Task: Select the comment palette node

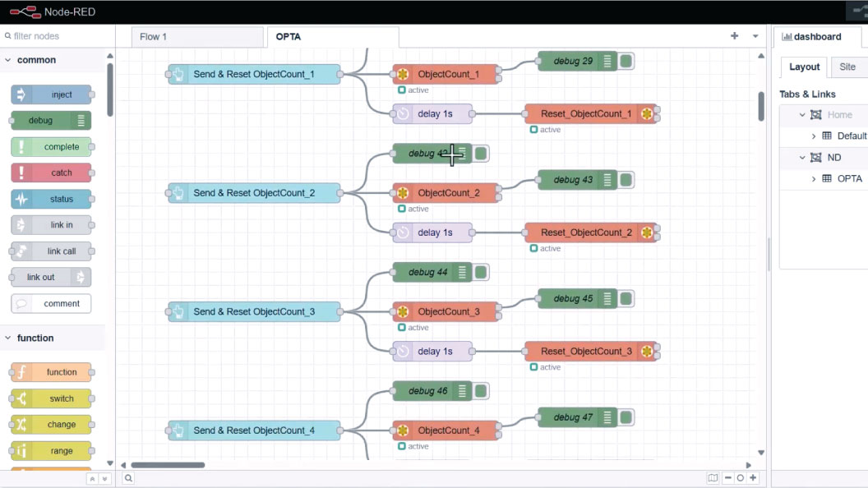Action: pyautogui.click(x=51, y=303)
